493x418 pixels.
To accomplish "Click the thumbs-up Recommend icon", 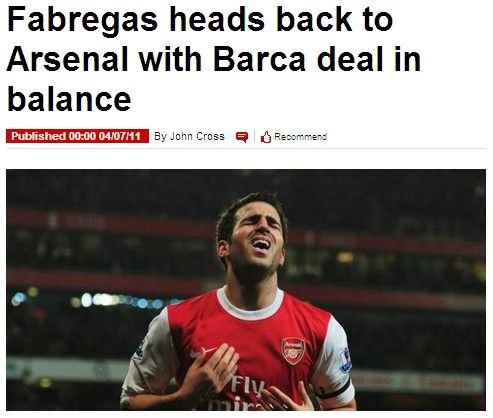I will click(266, 137).
